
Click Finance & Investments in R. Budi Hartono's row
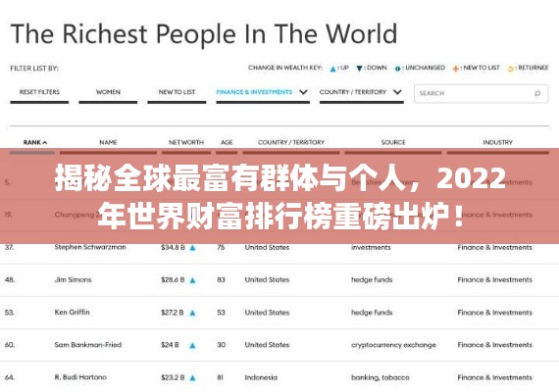(495, 377)
